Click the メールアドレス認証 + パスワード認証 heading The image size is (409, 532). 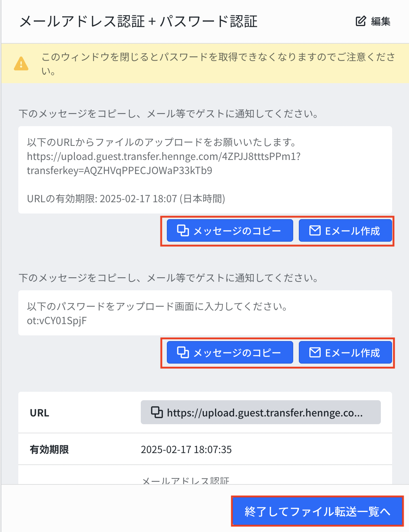click(138, 21)
